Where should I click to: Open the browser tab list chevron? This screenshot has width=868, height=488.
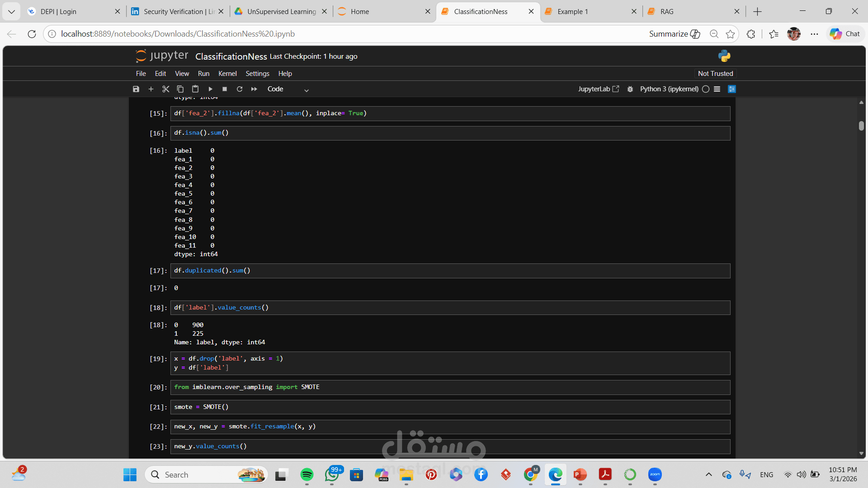pyautogui.click(x=11, y=11)
